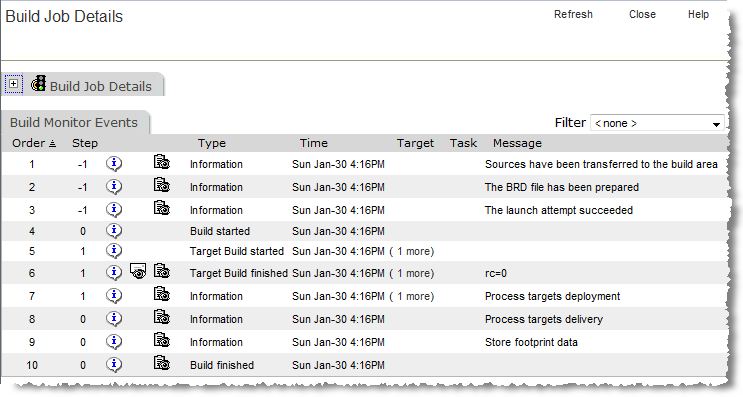This screenshot has height=397, width=743.
Task: Click the Time cell in order 1 row
Action: coord(338,164)
